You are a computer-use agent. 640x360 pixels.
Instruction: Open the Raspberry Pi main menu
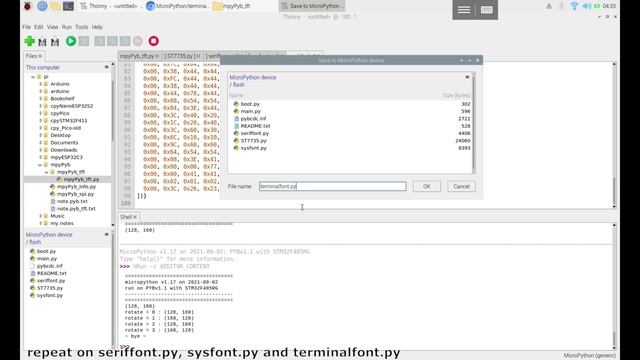(28, 6)
